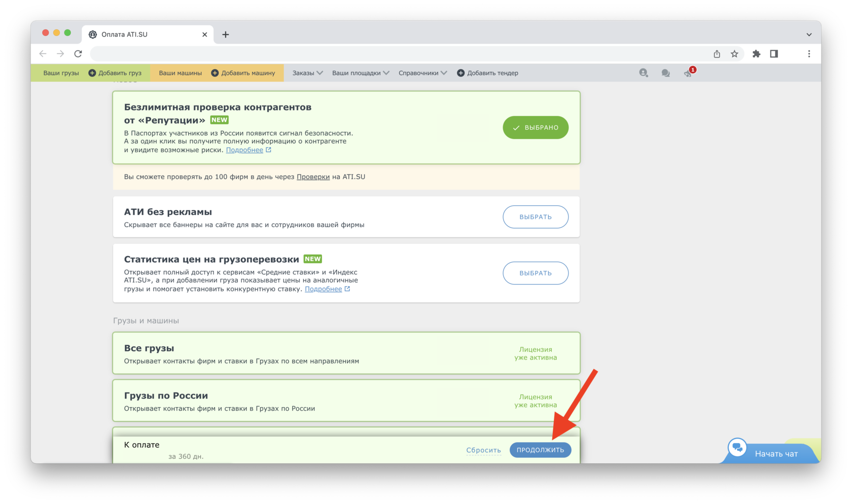Click Лицензия уже активна on Грузы по России

tap(536, 401)
